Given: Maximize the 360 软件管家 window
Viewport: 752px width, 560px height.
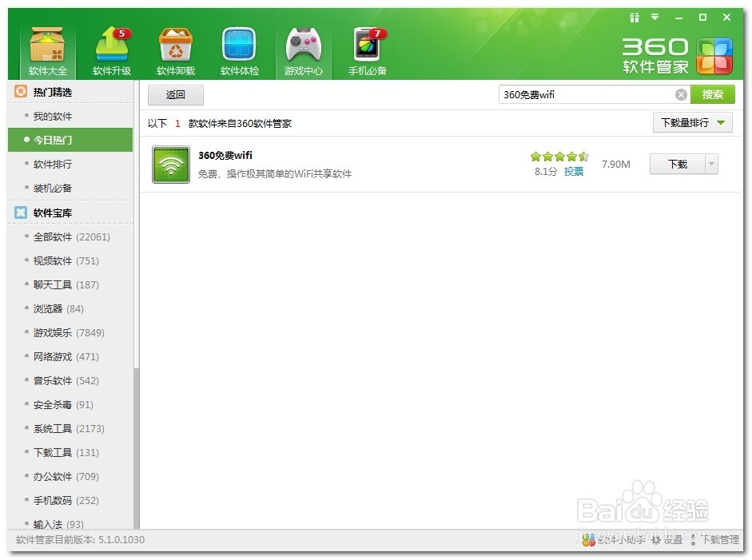Looking at the screenshot, I should coord(702,18).
